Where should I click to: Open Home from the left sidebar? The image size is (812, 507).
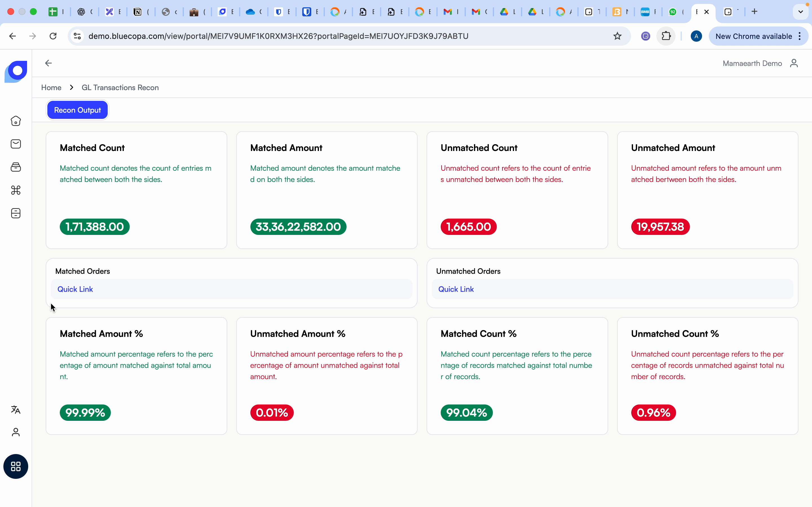(x=16, y=121)
